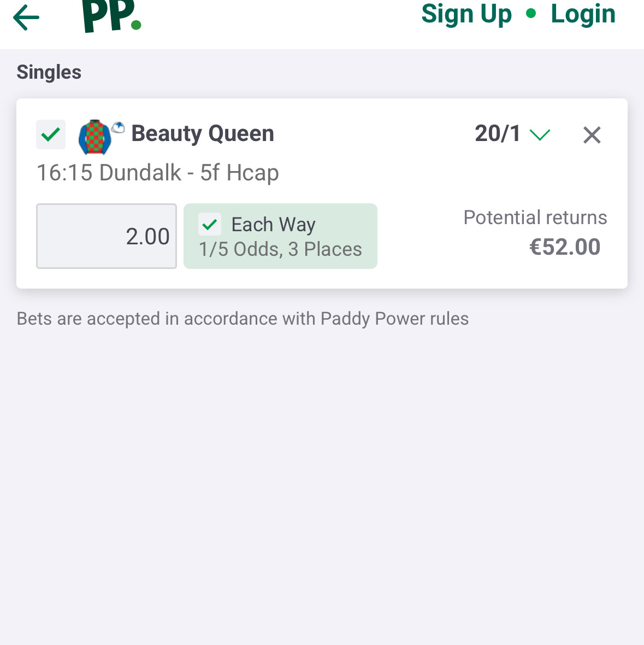Select the Beauty Queen horse name
The image size is (644, 645).
(x=203, y=134)
